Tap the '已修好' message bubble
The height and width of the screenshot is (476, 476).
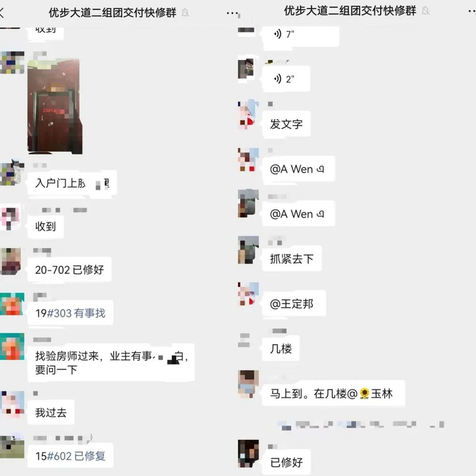286,462
